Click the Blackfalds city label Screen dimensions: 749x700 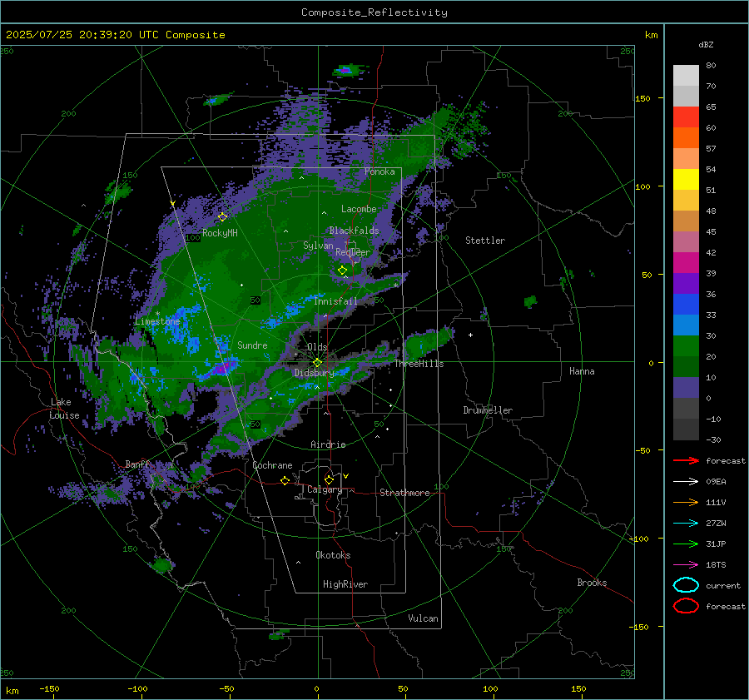pos(354,231)
